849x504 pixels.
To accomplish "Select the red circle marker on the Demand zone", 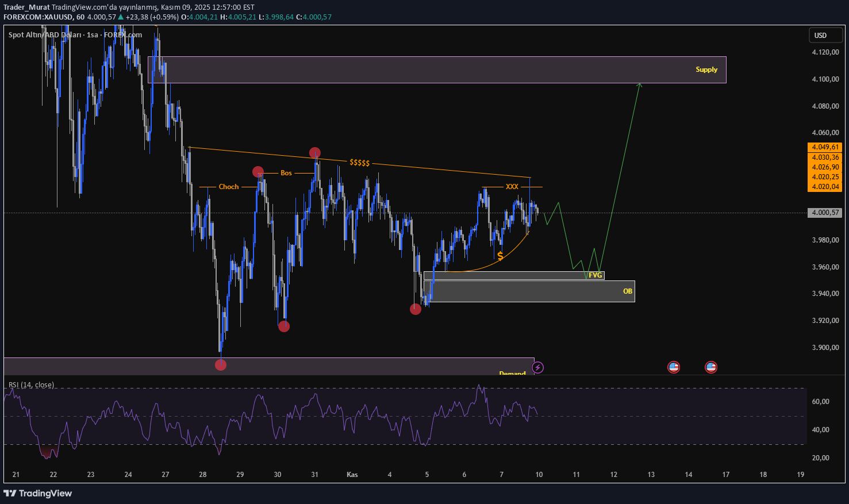I will (221, 364).
